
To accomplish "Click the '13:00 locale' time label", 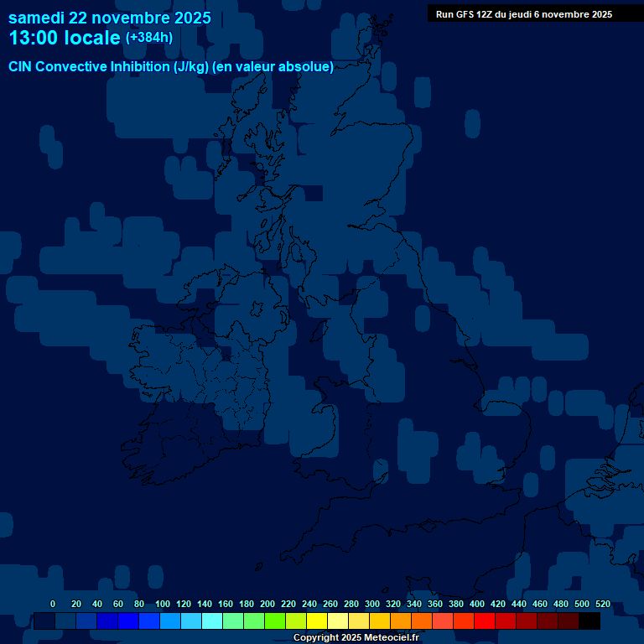I will click(x=65, y=39).
